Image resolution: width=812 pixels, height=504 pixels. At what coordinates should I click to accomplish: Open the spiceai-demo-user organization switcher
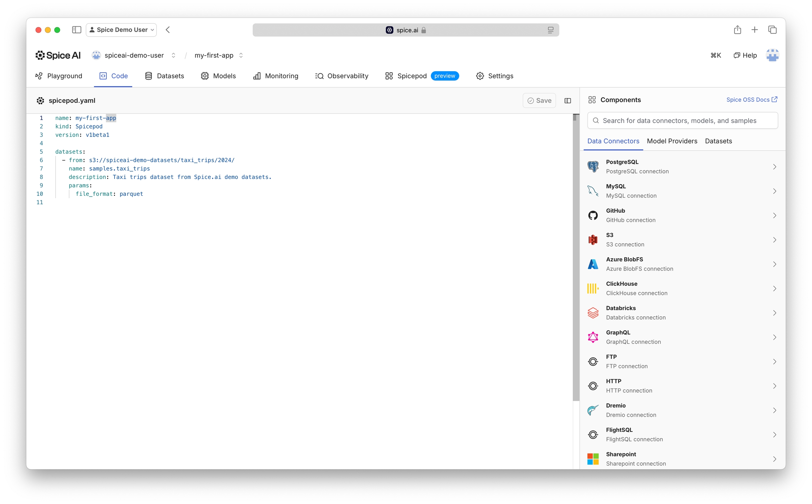click(x=173, y=55)
